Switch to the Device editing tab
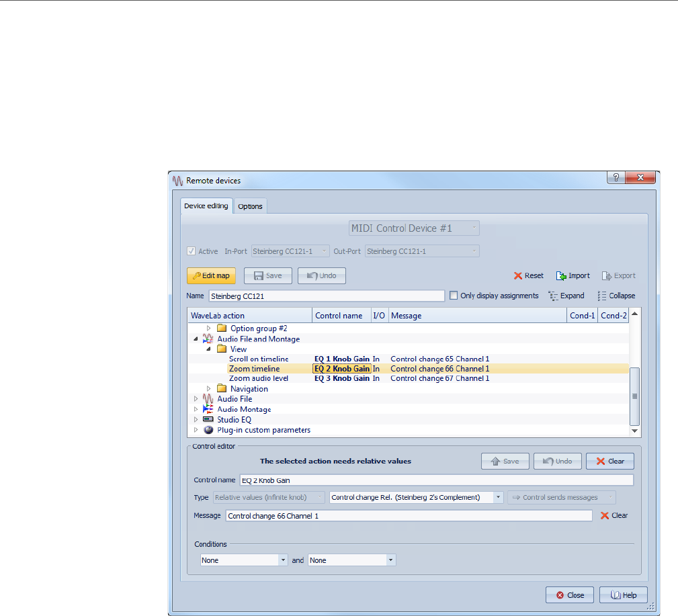678x616 pixels. (x=206, y=206)
